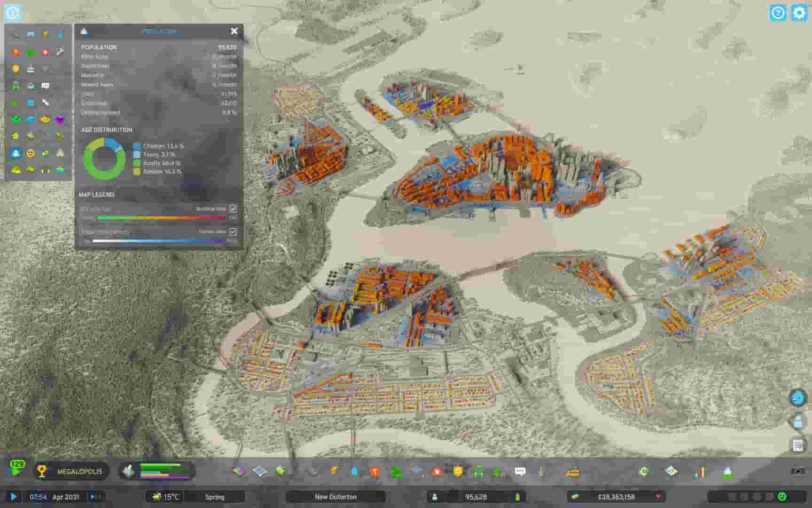The image size is (812, 508).
Task: Click the city funds display showing ¢38,383,156
Action: click(617, 497)
